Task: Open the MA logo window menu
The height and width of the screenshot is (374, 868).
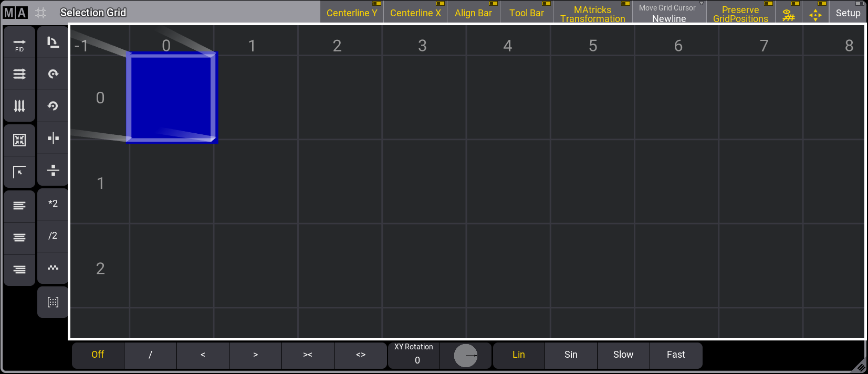Action: (15, 13)
